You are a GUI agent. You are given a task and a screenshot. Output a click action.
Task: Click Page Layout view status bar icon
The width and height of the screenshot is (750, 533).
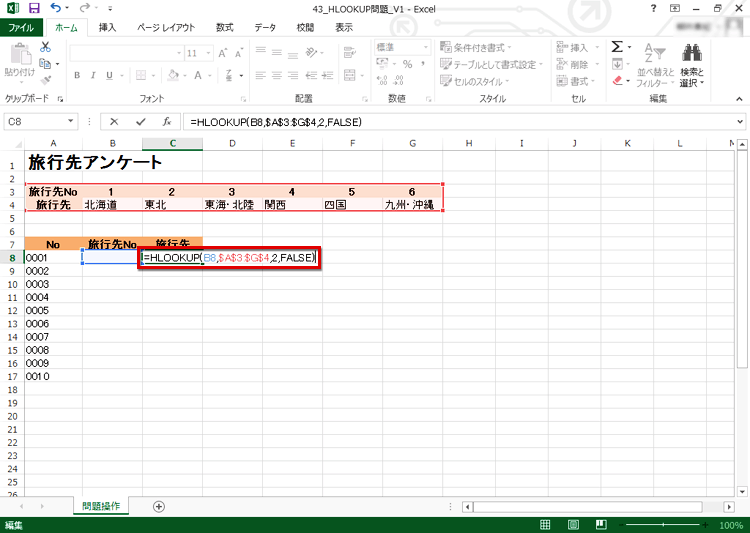coord(573,525)
